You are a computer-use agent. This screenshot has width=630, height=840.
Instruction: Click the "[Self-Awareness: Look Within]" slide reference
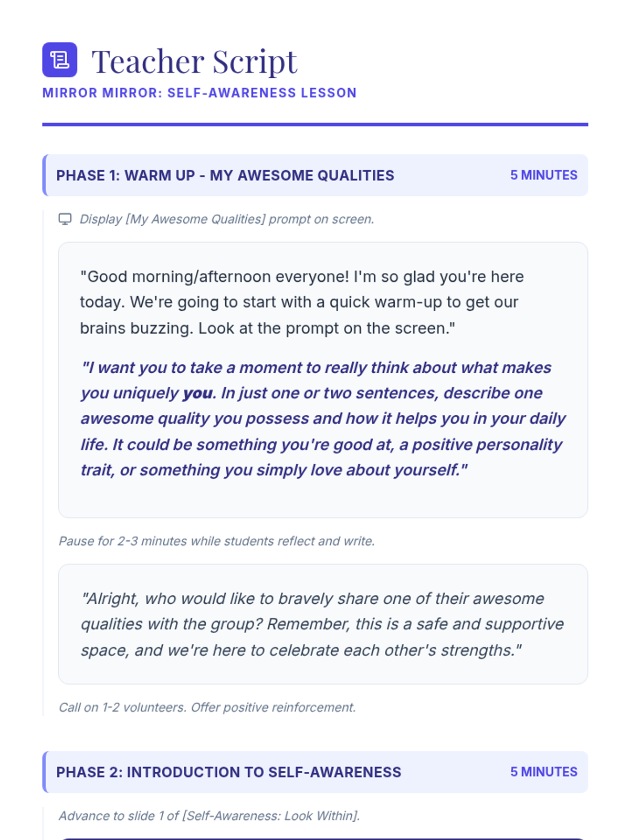pyautogui.click(x=270, y=816)
